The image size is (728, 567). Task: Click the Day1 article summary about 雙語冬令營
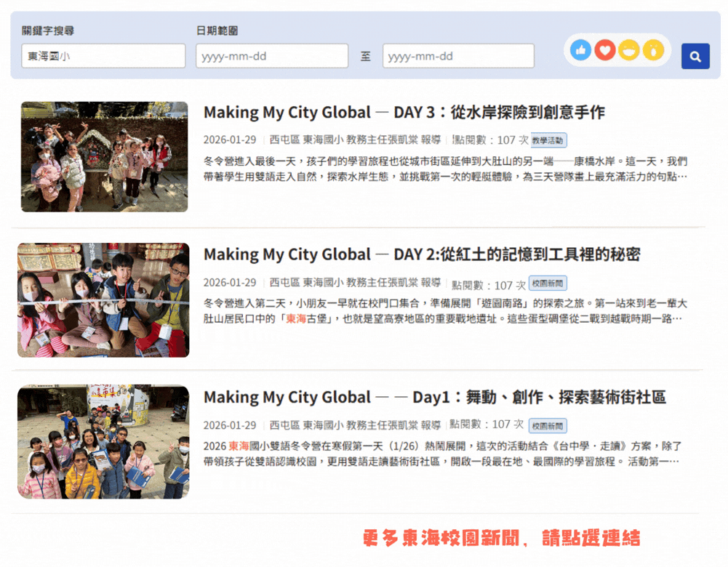(444, 454)
